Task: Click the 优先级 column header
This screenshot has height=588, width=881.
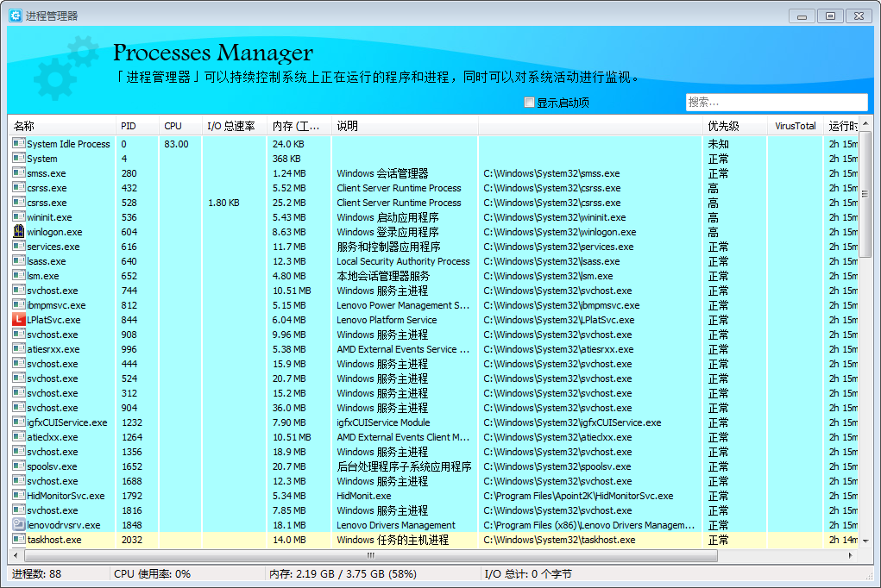Action: pos(734,126)
